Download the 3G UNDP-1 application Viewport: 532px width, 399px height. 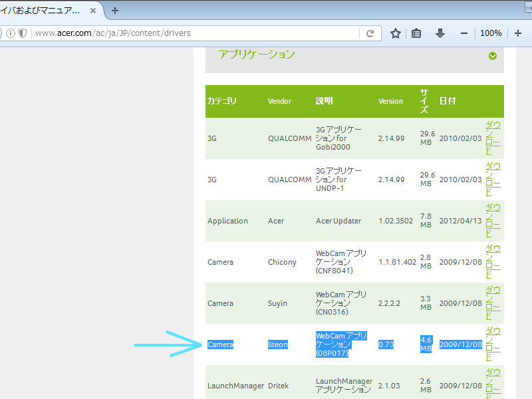point(493,180)
